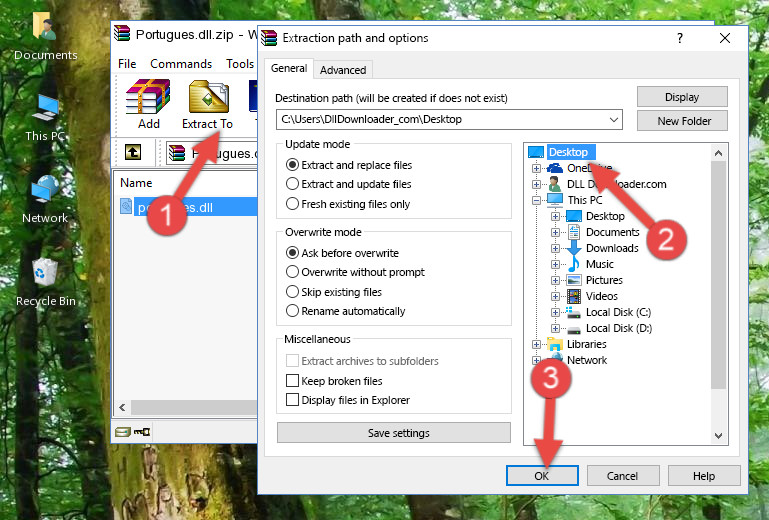Image resolution: width=769 pixels, height=520 pixels.
Task: Select Rename automatically option
Action: pyautogui.click(x=292, y=311)
